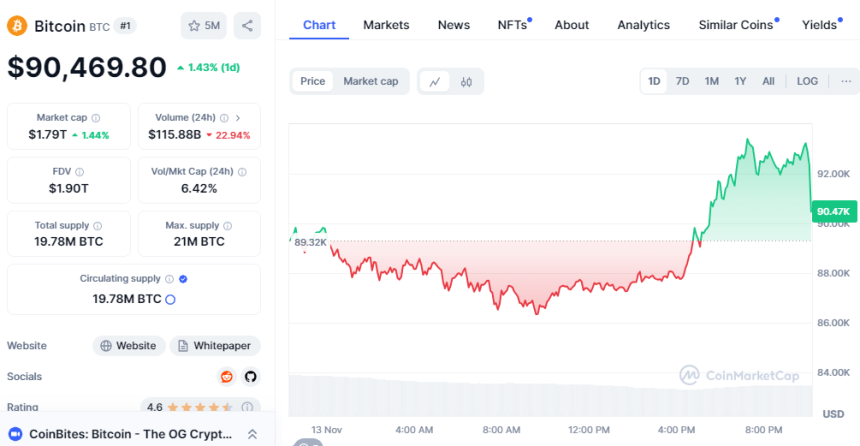The height and width of the screenshot is (446, 860).
Task: Click the Market cap info icon
Action: coord(99,117)
